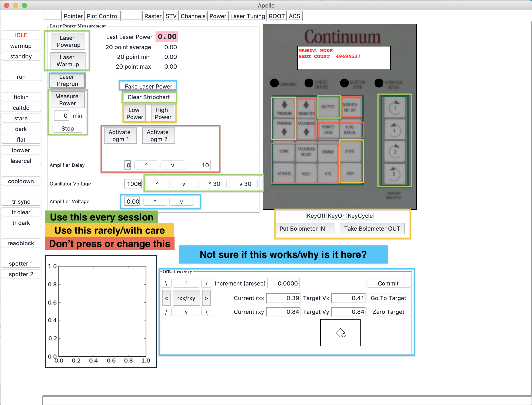Click the High Power button
532x405 pixels.
(x=163, y=113)
